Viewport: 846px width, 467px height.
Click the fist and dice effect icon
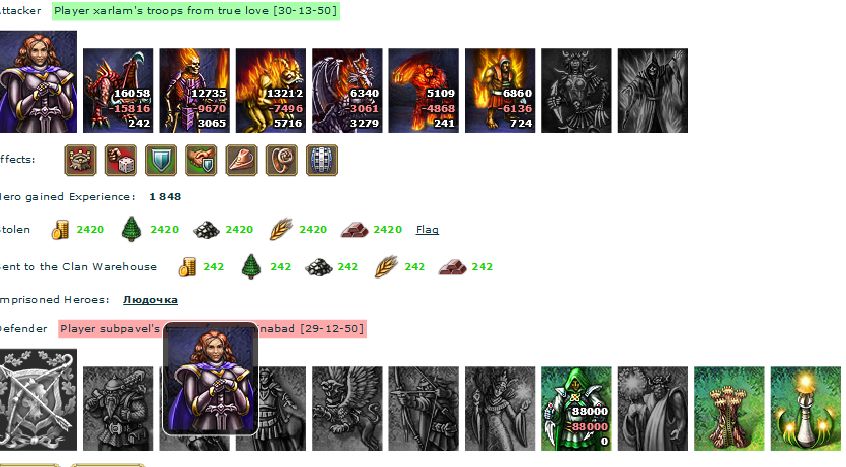[x=120, y=160]
